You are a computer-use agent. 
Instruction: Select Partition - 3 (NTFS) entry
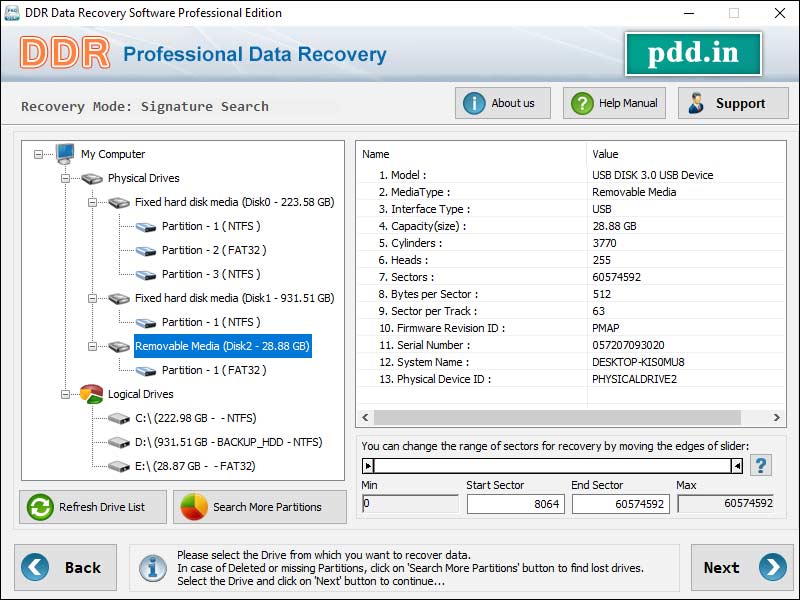[211, 274]
